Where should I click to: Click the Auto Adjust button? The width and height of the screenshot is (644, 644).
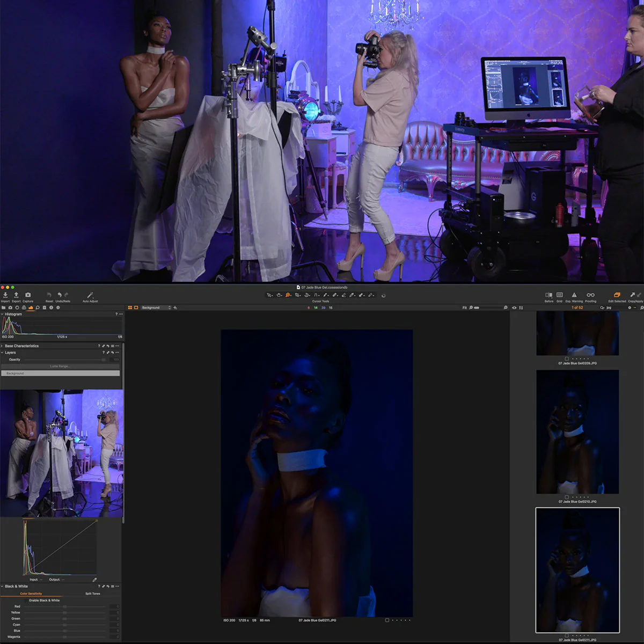90,295
